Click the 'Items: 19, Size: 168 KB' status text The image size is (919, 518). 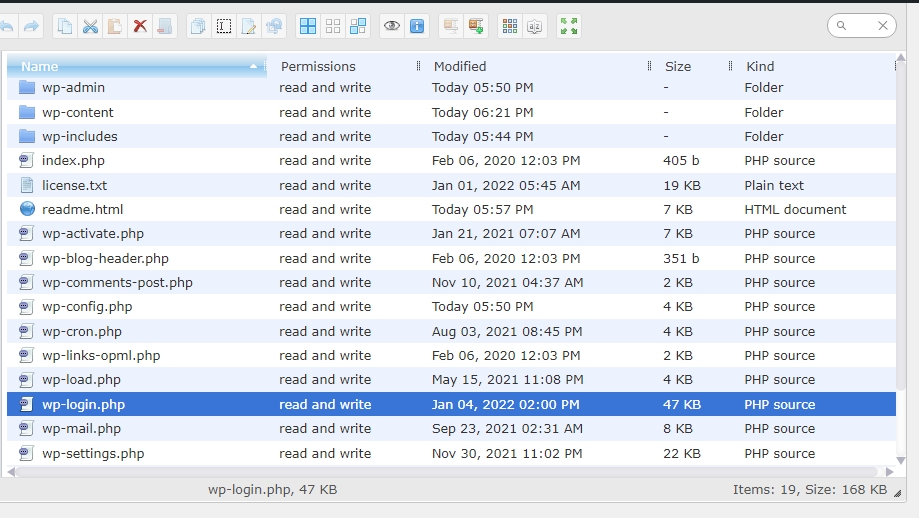[810, 490]
